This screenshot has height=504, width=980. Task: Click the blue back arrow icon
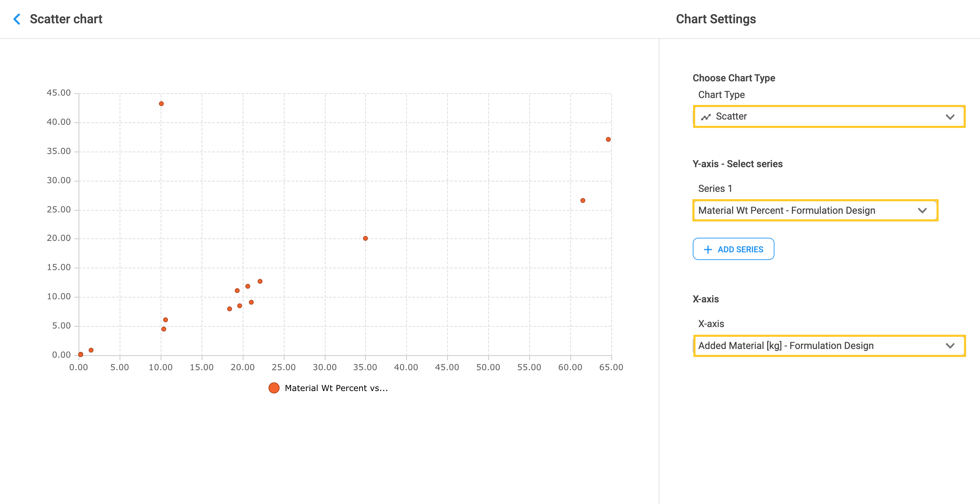tap(17, 19)
